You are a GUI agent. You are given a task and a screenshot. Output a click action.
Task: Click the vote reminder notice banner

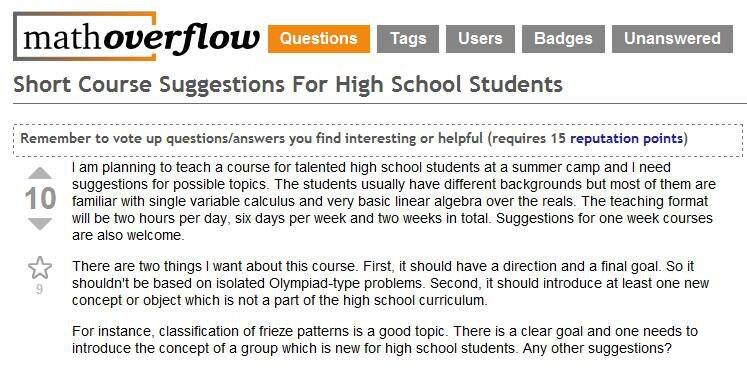[x=377, y=140]
